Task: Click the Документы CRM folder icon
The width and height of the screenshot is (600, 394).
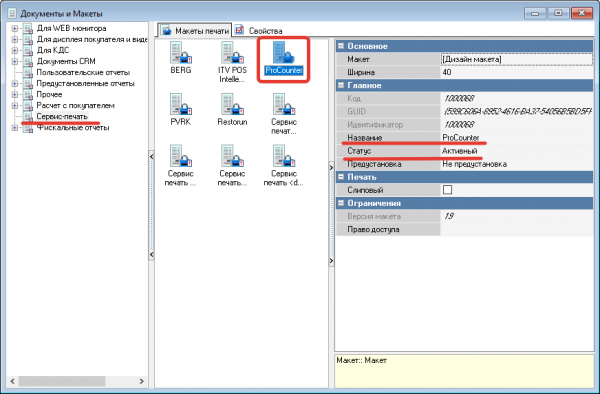Action: click(x=28, y=62)
